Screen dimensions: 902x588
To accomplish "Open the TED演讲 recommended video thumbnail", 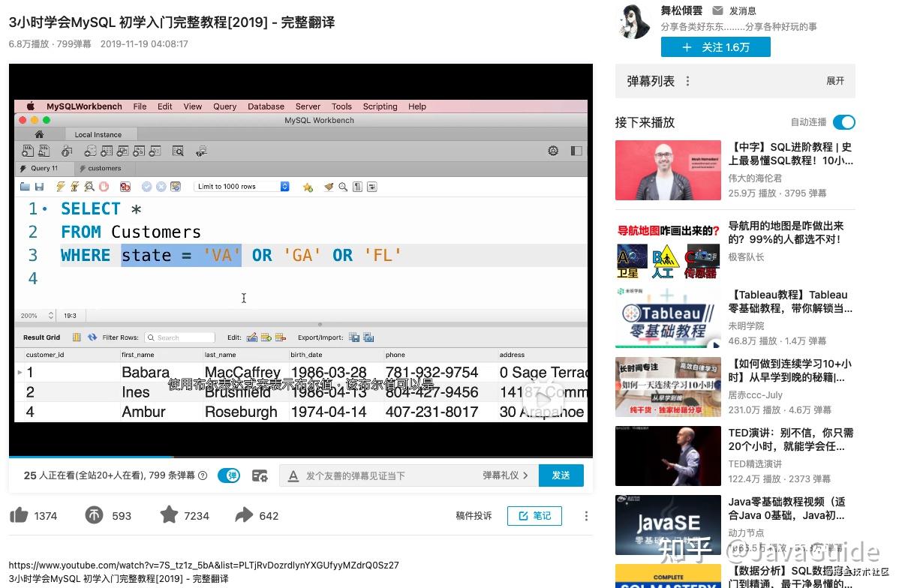I will pos(668,456).
